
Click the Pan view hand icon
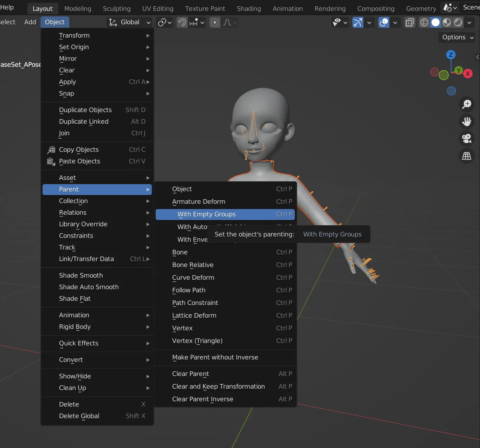pyautogui.click(x=467, y=122)
